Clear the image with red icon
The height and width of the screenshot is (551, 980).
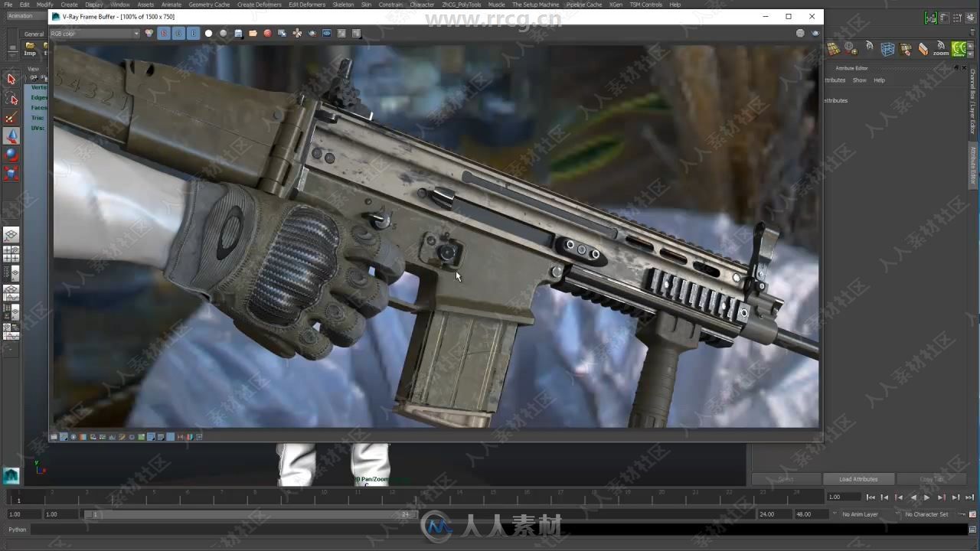[267, 34]
